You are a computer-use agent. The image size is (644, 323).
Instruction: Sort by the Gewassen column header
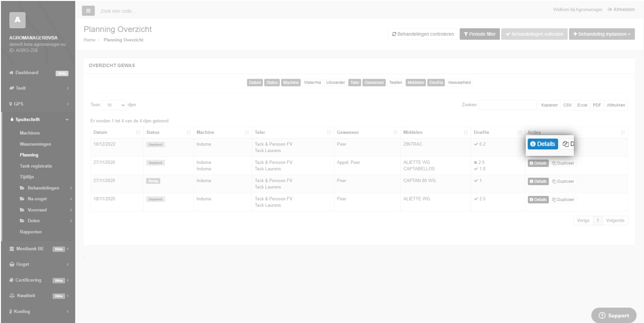coord(367,132)
